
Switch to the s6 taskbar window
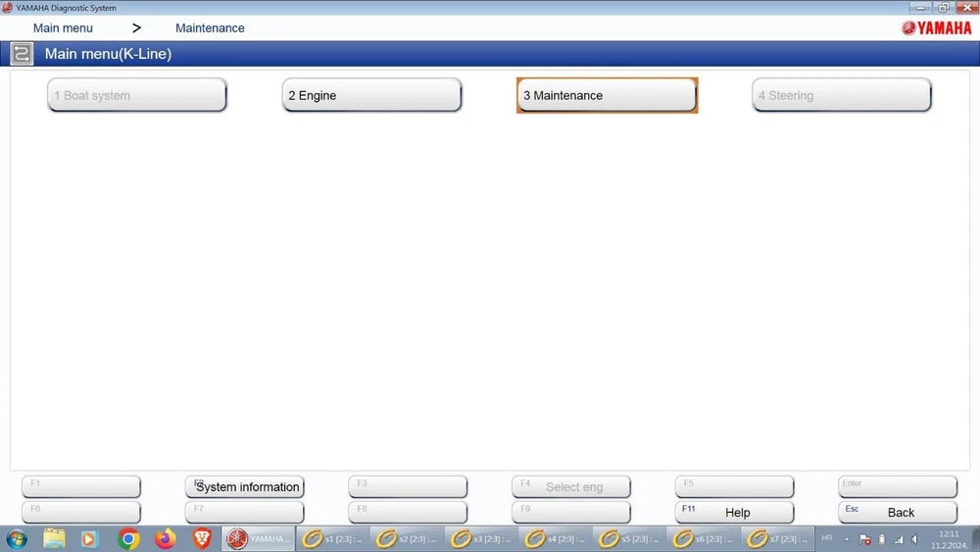[x=703, y=539]
